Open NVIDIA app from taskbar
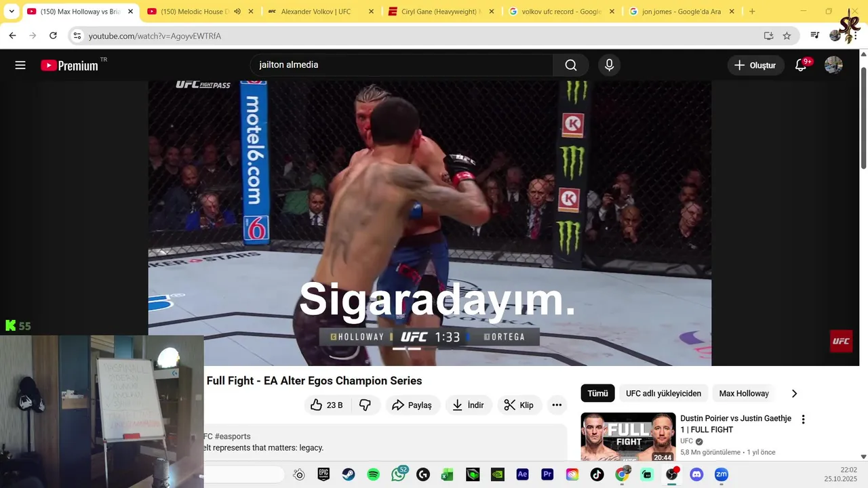 click(497, 474)
